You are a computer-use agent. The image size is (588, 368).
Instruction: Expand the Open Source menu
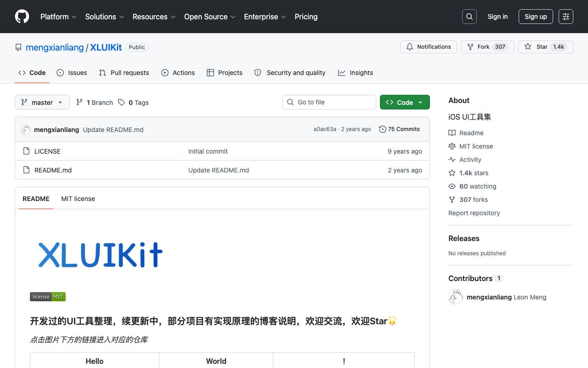pos(210,17)
